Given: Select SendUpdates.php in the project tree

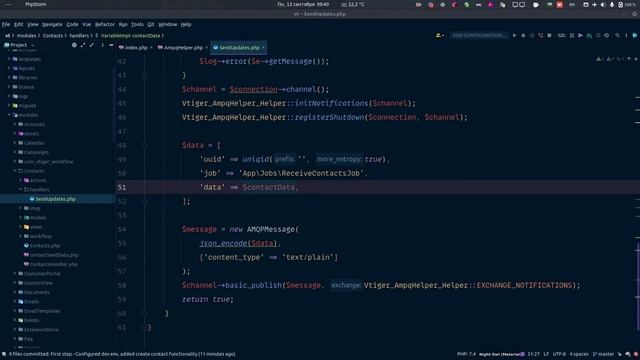Looking at the screenshot, I should [x=56, y=199].
